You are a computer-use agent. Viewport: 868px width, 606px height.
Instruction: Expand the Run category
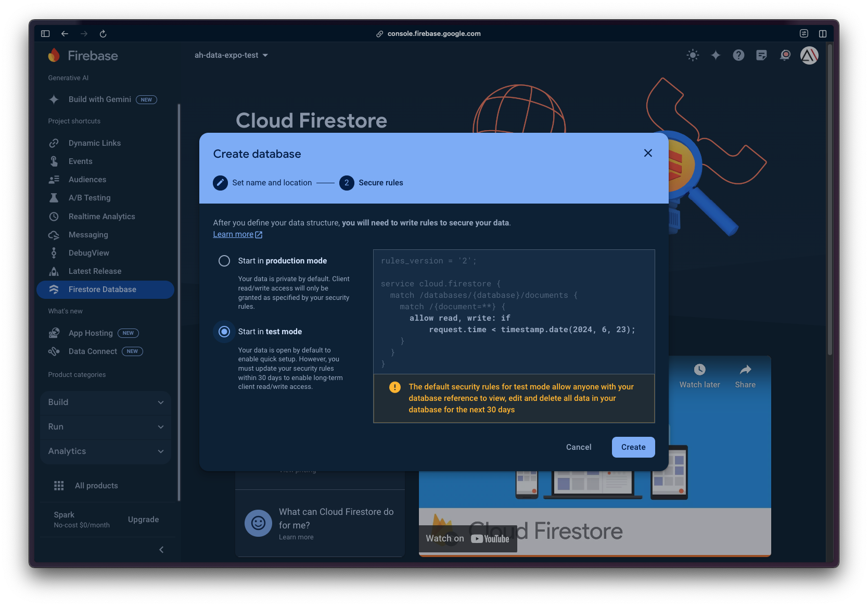pos(106,427)
